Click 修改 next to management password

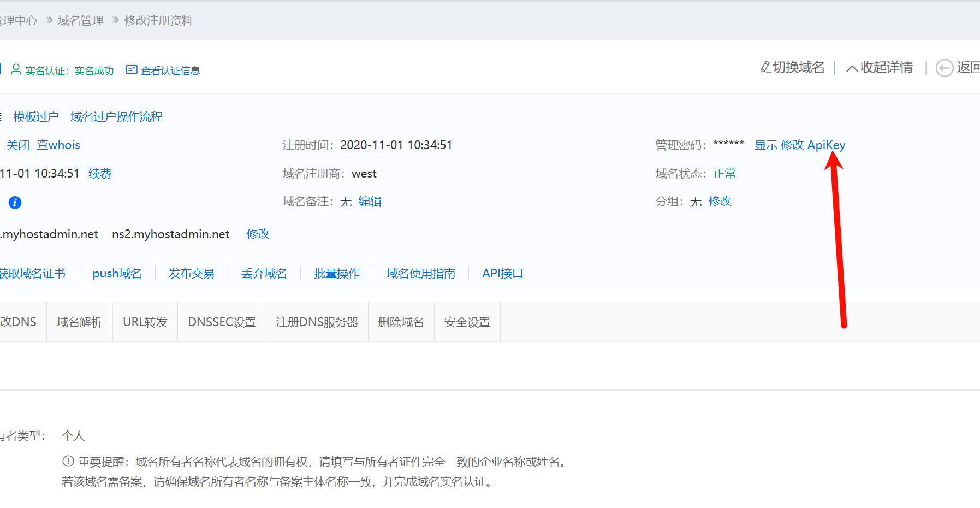792,145
